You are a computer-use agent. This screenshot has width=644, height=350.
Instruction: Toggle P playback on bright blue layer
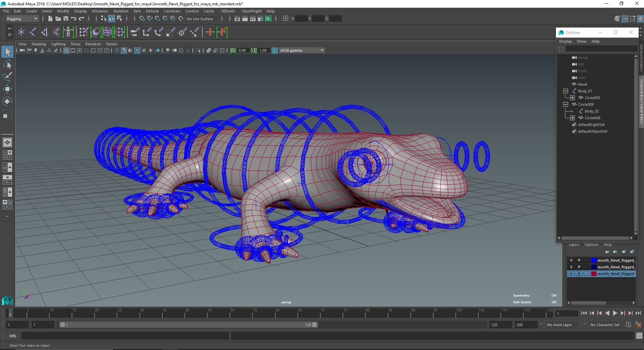point(579,260)
